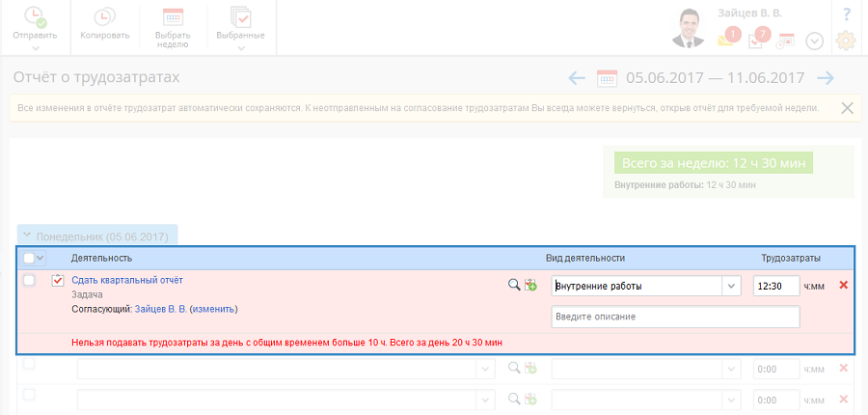Close the autosave notification banner
The width and height of the screenshot is (868, 415).
tap(847, 108)
